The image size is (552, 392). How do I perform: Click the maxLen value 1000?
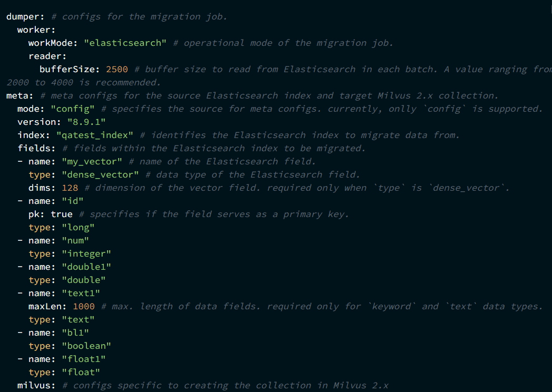[84, 306]
